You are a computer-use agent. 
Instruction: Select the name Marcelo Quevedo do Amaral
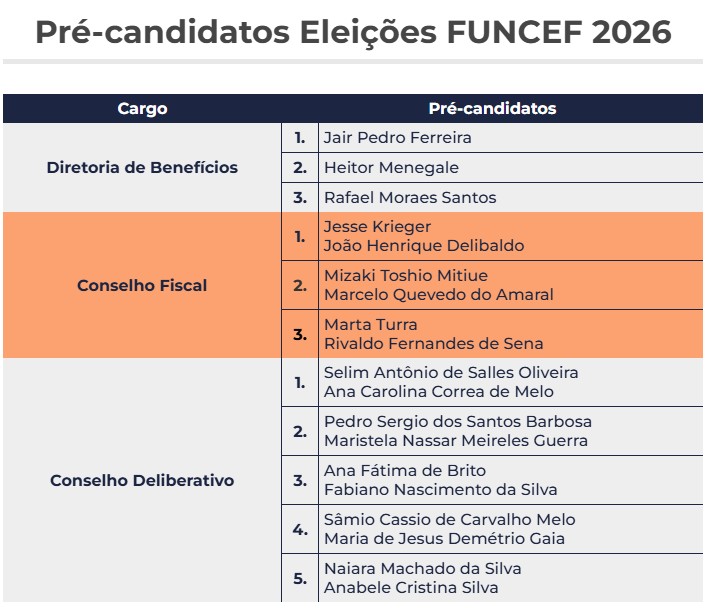[438, 294]
